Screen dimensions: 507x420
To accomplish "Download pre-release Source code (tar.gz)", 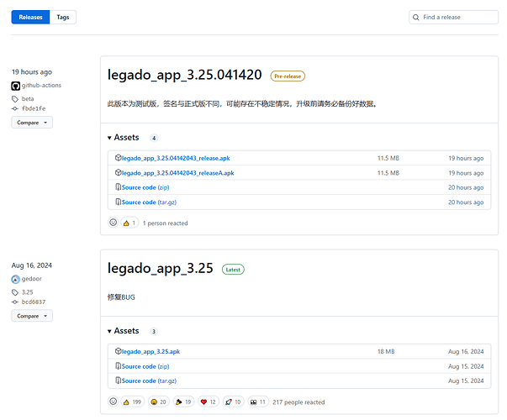I will point(149,202).
